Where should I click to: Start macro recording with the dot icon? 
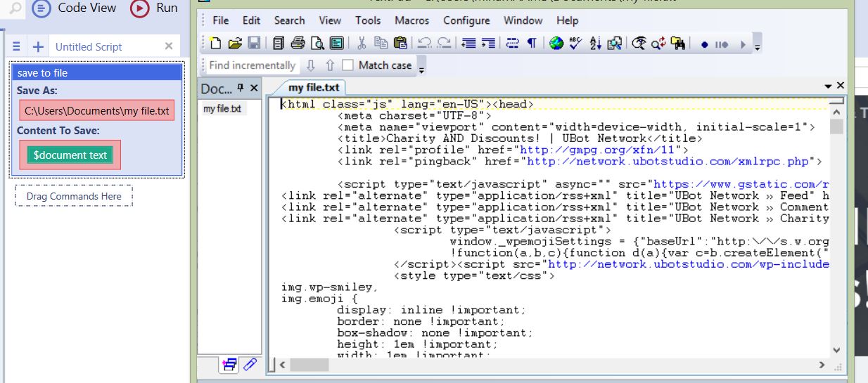click(x=704, y=44)
